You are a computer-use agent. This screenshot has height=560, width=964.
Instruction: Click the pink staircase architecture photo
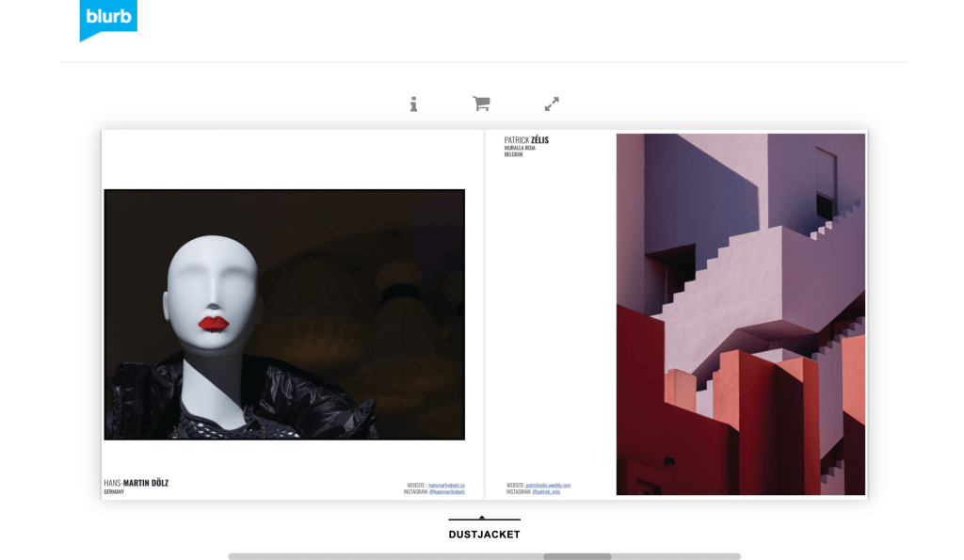point(740,314)
